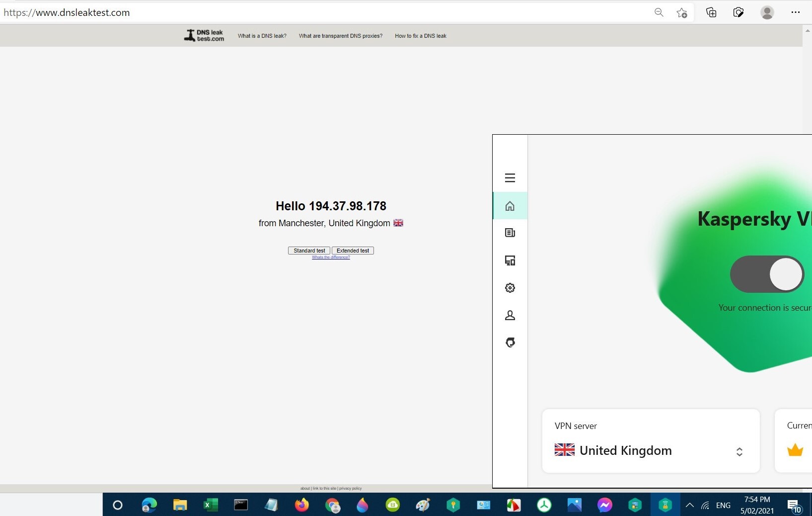The width and height of the screenshot is (812, 516).
Task: Open the support headset icon in Kaspersky
Action: click(510, 343)
